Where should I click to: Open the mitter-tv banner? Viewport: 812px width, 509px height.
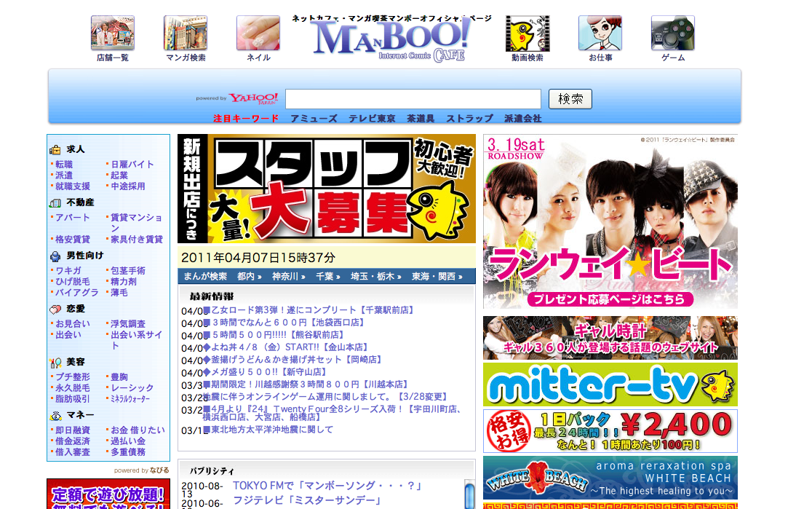(610, 384)
